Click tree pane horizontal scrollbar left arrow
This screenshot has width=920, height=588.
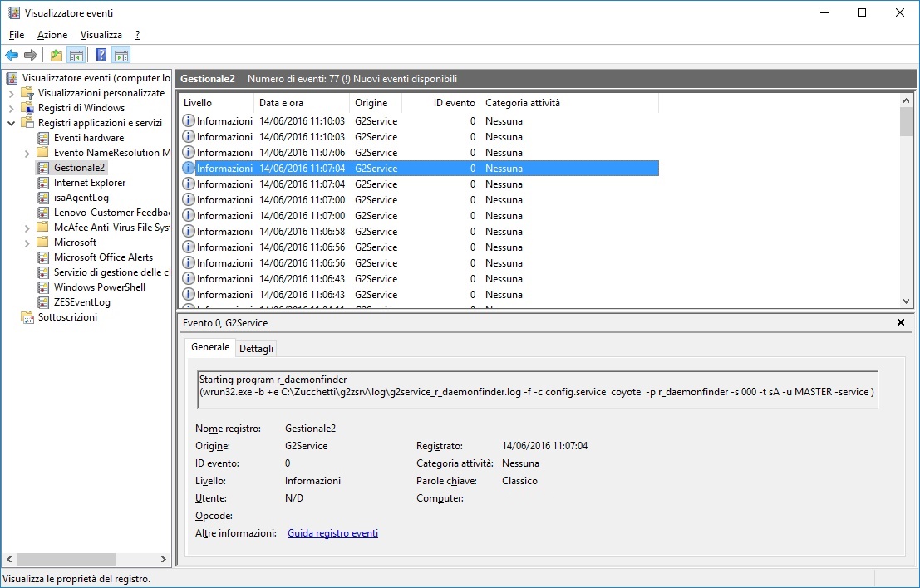(x=9, y=559)
